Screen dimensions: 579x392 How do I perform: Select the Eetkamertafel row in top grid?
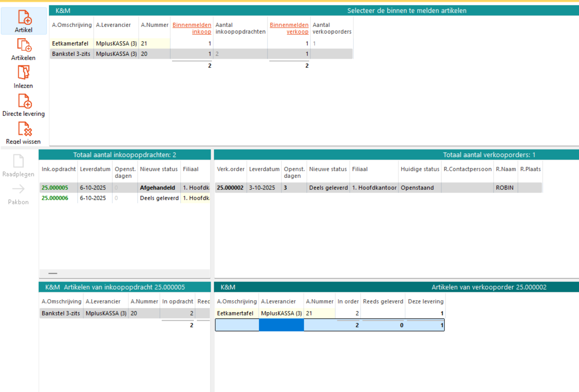click(x=70, y=43)
